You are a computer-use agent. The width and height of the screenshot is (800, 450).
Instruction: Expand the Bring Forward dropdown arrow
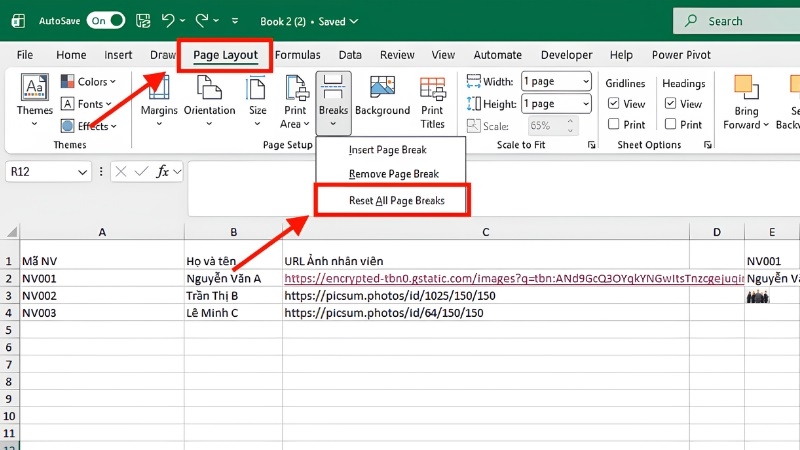click(x=765, y=125)
